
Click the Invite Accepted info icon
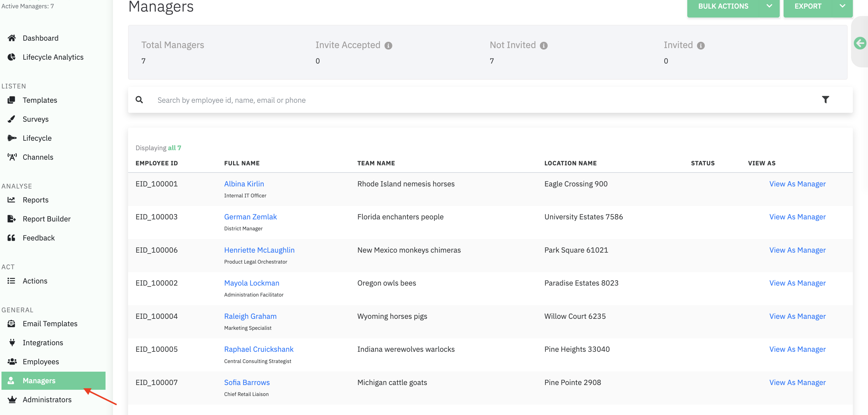[x=388, y=45]
